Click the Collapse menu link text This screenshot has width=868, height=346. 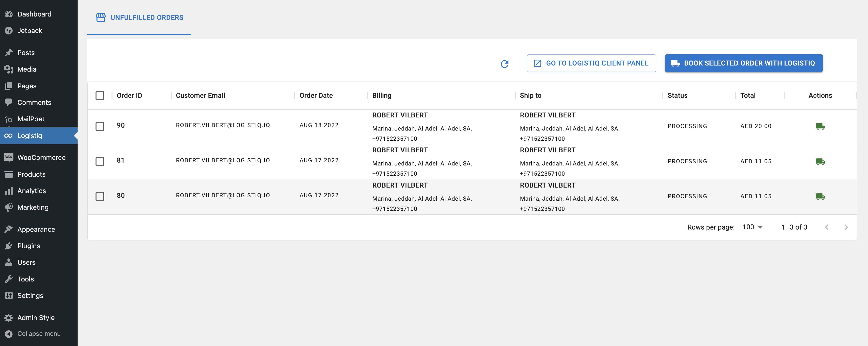pos(39,334)
